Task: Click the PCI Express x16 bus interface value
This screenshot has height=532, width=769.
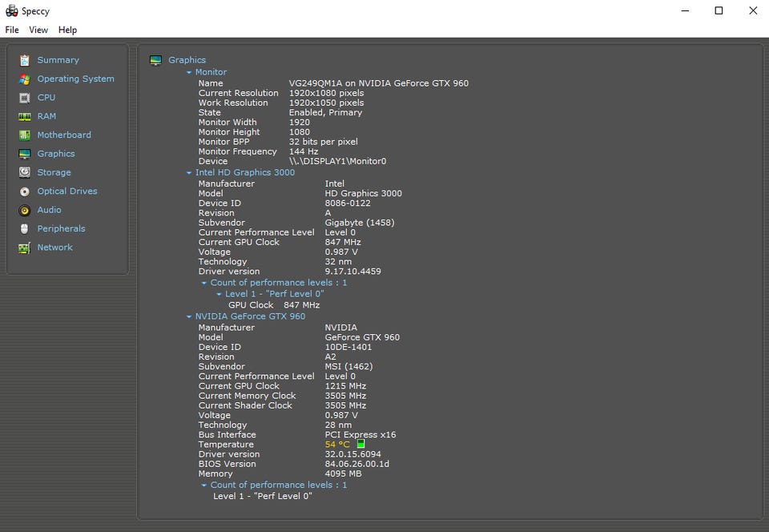Action: click(360, 434)
